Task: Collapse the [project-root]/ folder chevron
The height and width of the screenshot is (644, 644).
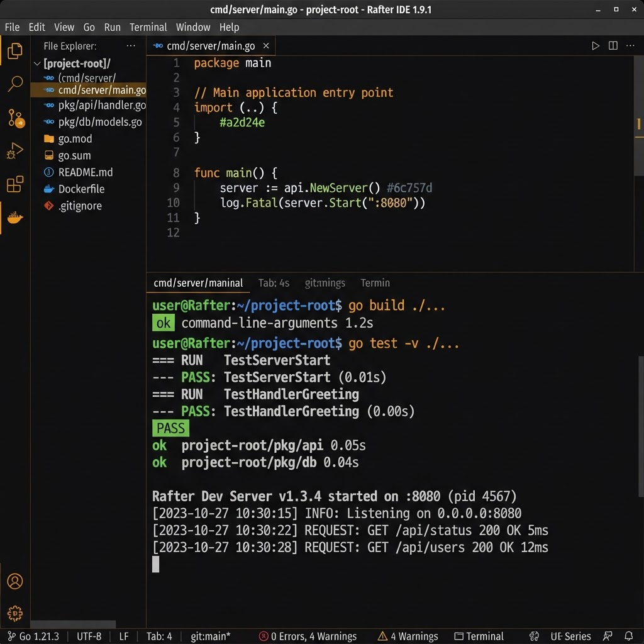Action: (x=37, y=64)
